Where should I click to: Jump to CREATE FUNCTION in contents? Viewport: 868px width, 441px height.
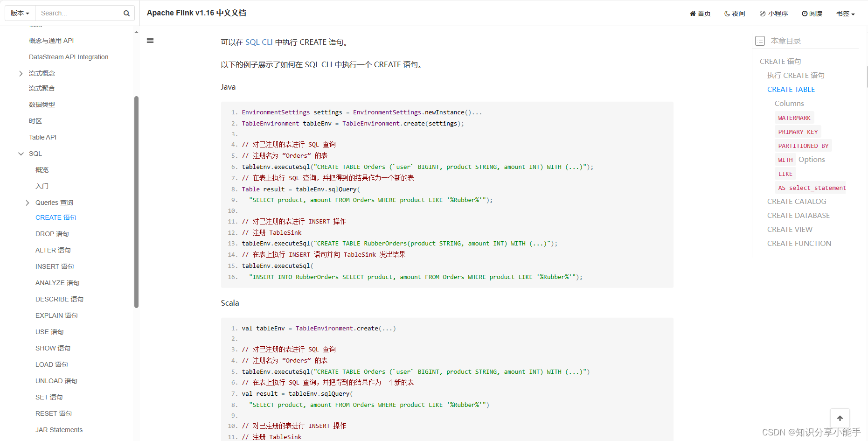(799, 244)
